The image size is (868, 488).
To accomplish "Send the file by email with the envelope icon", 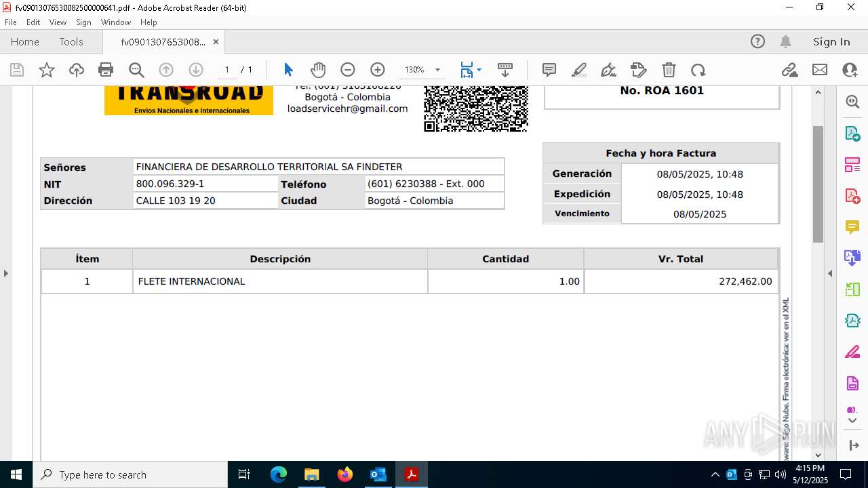I will click(820, 70).
